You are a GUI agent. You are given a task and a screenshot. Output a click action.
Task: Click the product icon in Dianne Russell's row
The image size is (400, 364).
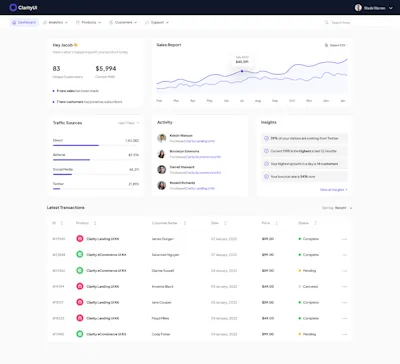coord(80,270)
